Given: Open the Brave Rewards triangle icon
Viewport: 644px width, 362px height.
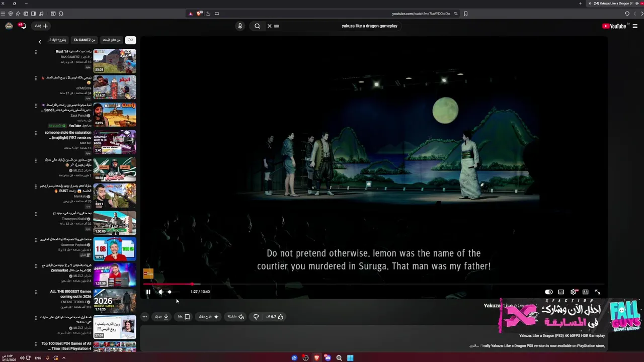Looking at the screenshot, I should point(190,14).
